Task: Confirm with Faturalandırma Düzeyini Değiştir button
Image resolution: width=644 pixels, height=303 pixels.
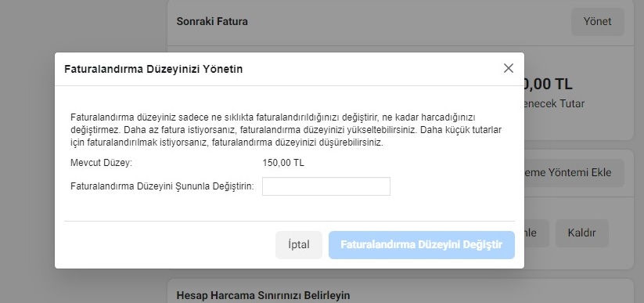Action: point(422,245)
